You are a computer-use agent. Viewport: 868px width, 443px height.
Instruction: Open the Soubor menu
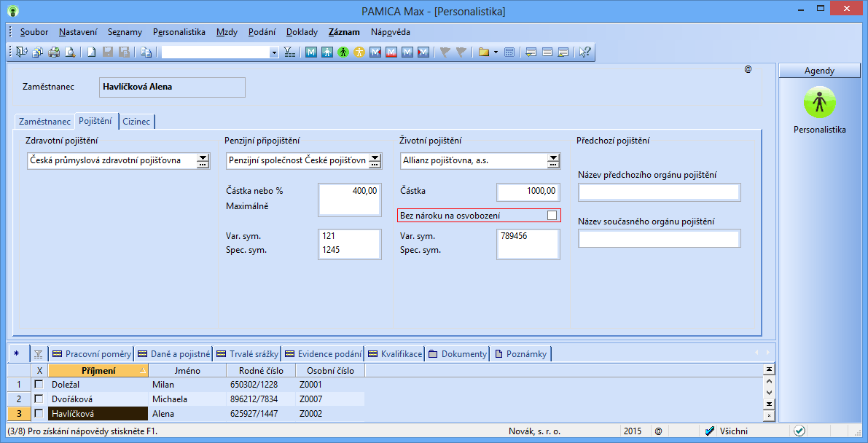click(34, 32)
